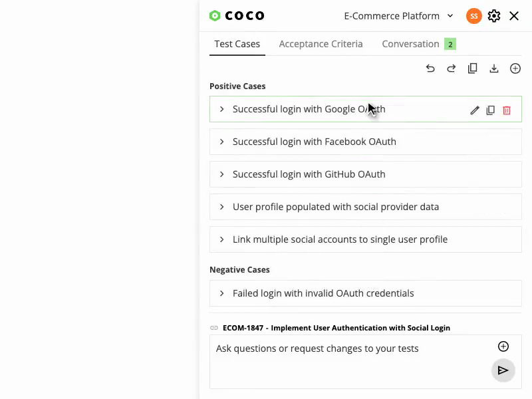Copy all test cases icon
Viewport: 532px width, 399px height.
(473, 68)
